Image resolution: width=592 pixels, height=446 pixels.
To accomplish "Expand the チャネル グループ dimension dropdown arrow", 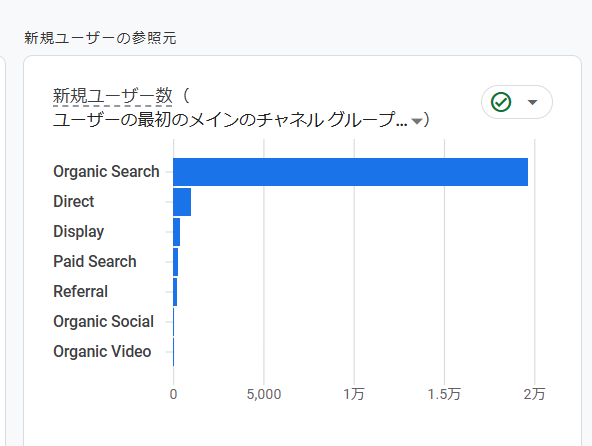I will [417, 121].
